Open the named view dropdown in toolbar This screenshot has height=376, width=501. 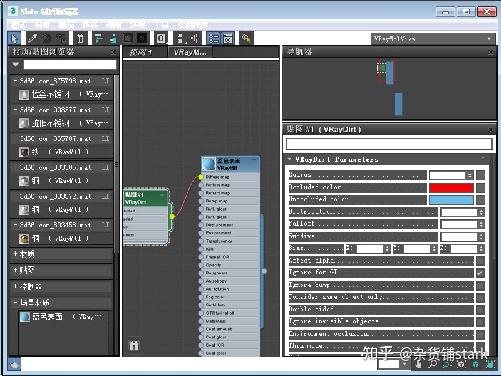(433, 39)
